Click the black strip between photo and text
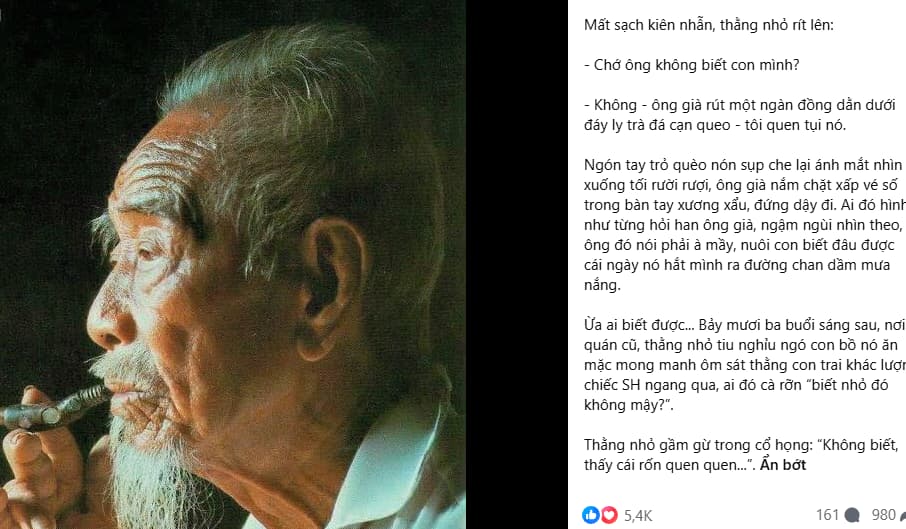This screenshot has width=906, height=529. click(x=517, y=264)
